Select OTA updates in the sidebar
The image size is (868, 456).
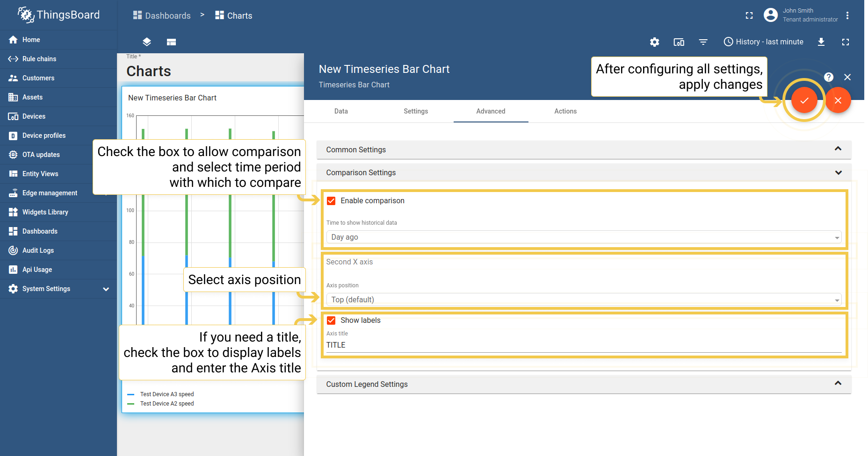pos(41,154)
